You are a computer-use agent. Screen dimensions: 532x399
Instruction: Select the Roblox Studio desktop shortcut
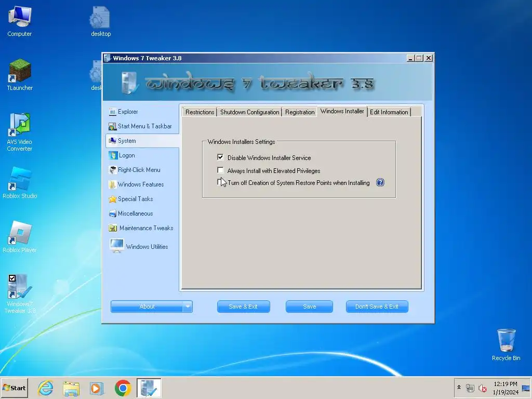[x=20, y=182]
